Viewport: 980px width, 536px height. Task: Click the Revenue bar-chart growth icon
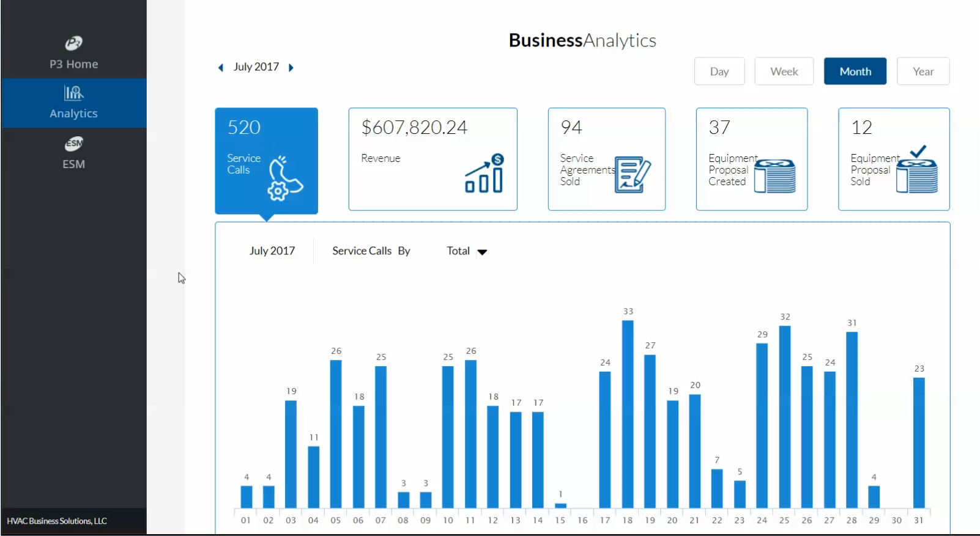484,174
